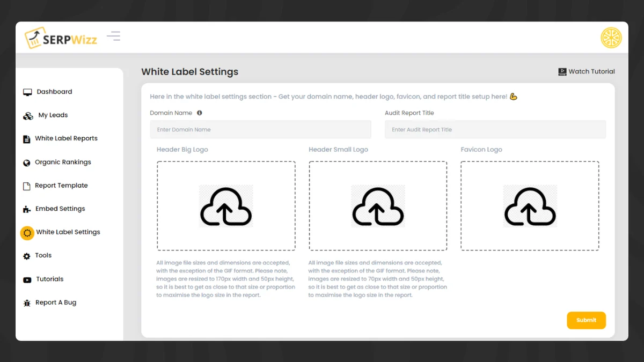Open White Label Reports menu item
Screen dimensions: 644x362
[66, 138]
